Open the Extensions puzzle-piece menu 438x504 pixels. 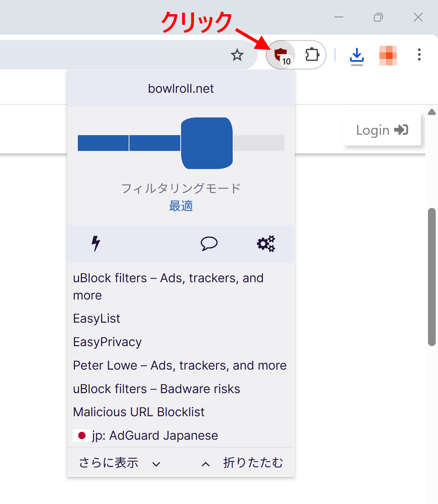312,55
